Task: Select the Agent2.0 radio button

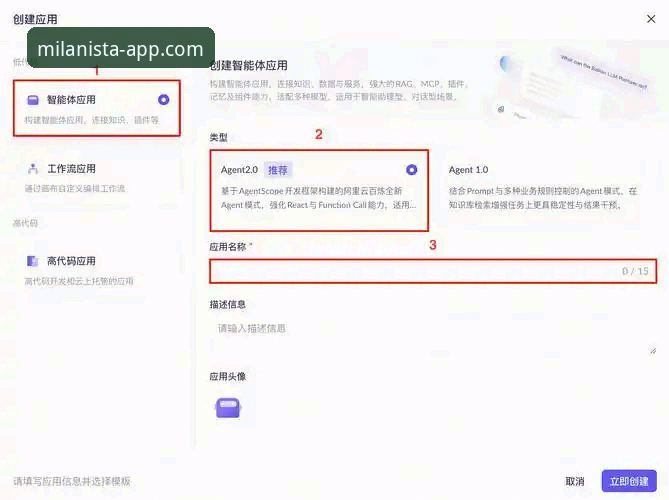Action: pyautogui.click(x=411, y=170)
